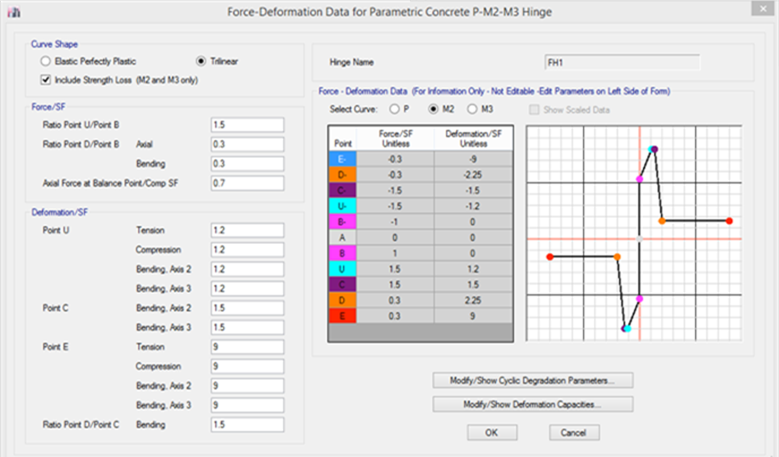
Task: Select the magenta B point swatch
Action: pyautogui.click(x=342, y=253)
